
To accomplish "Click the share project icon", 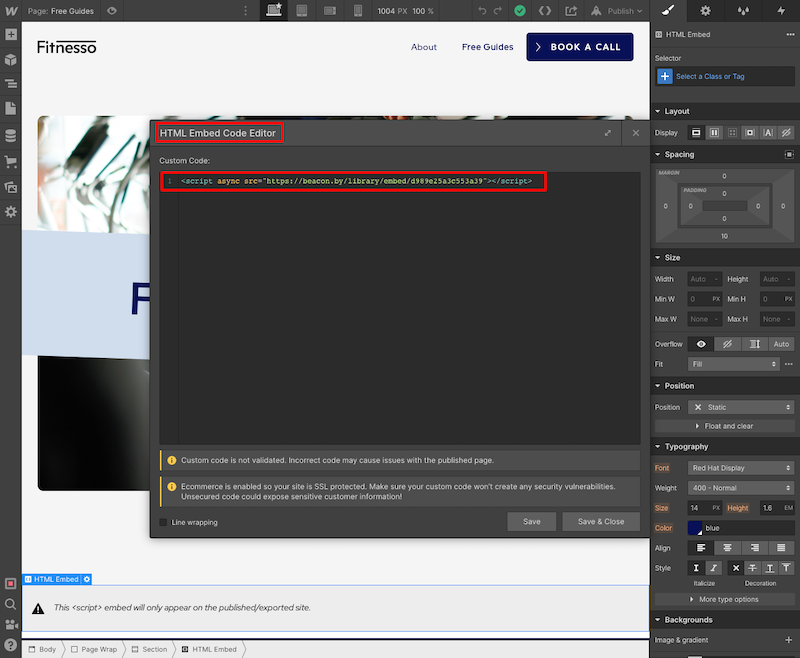I will click(x=571, y=11).
